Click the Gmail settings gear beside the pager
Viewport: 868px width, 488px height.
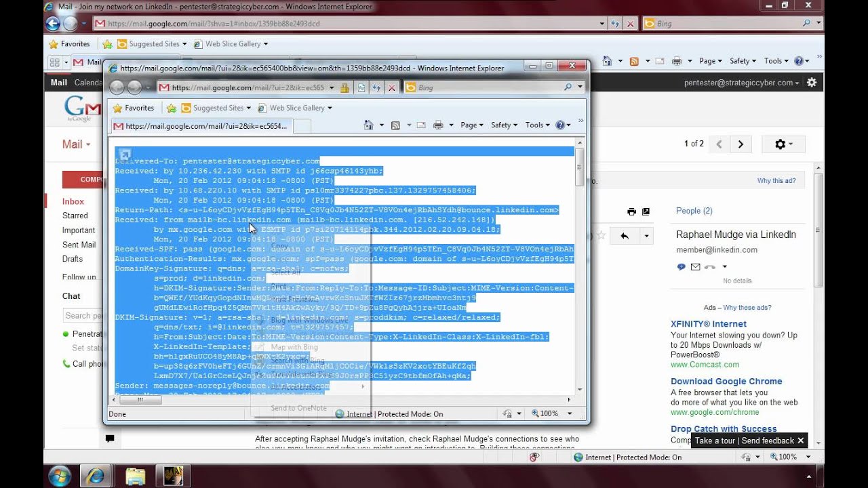pyautogui.click(x=783, y=144)
